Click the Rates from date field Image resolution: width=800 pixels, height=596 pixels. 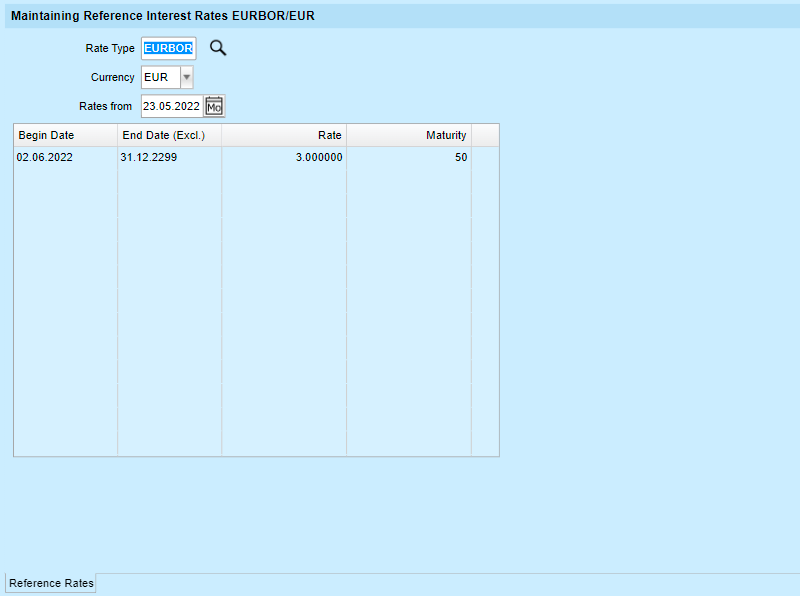coord(172,106)
